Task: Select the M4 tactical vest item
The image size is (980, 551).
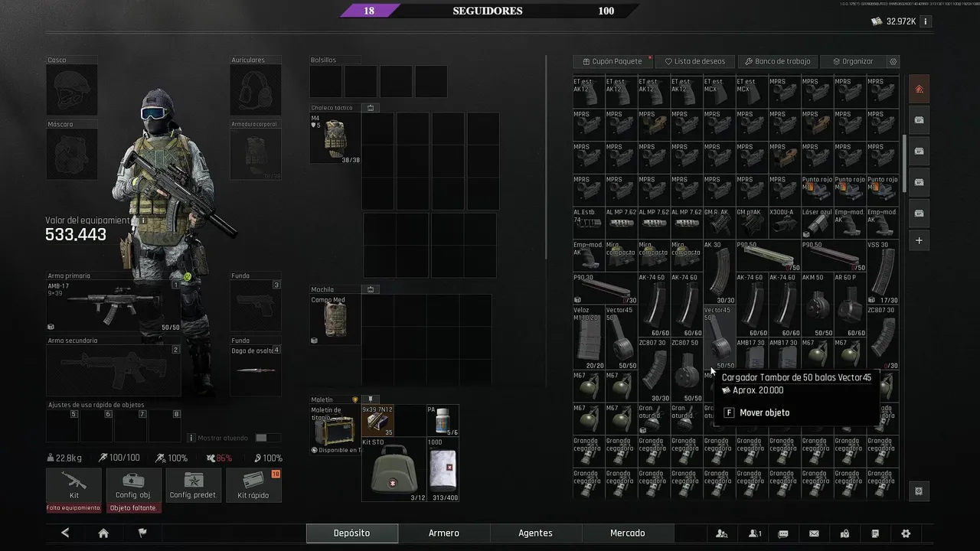Action: [x=335, y=139]
